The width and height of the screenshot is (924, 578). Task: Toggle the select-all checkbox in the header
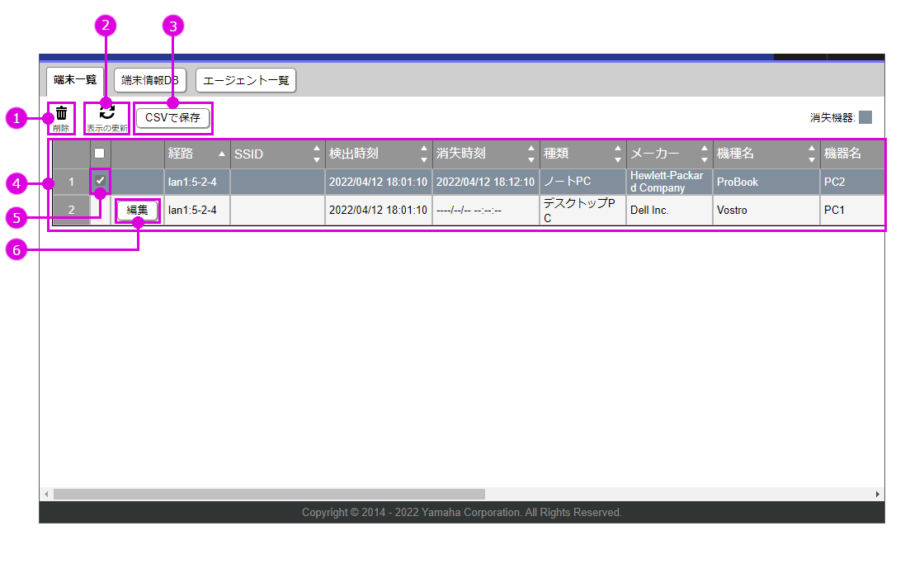[x=100, y=154]
